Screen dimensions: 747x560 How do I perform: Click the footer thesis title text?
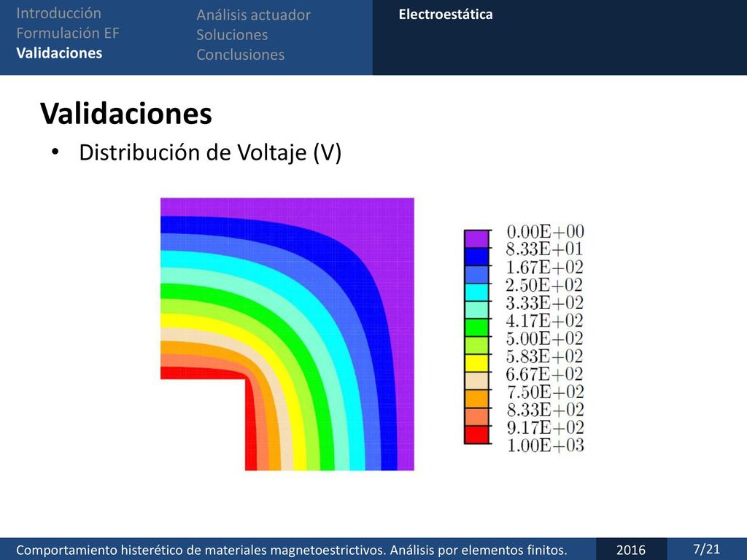click(x=292, y=550)
